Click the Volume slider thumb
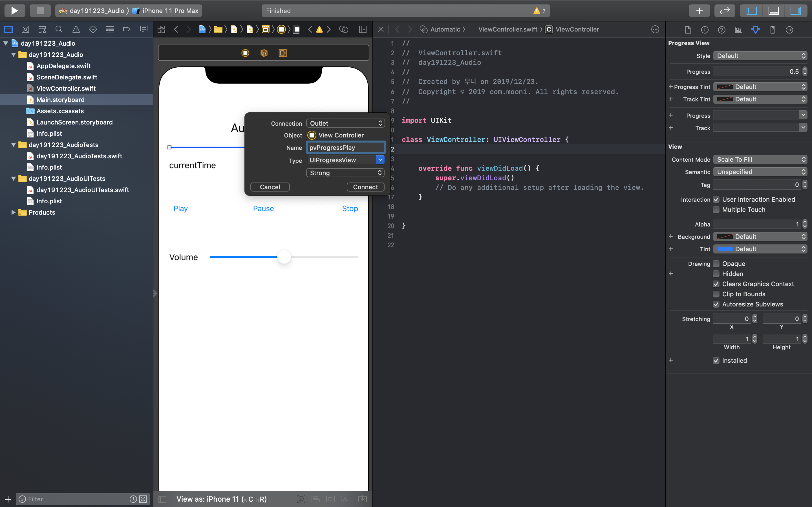The width and height of the screenshot is (812, 507). click(284, 257)
